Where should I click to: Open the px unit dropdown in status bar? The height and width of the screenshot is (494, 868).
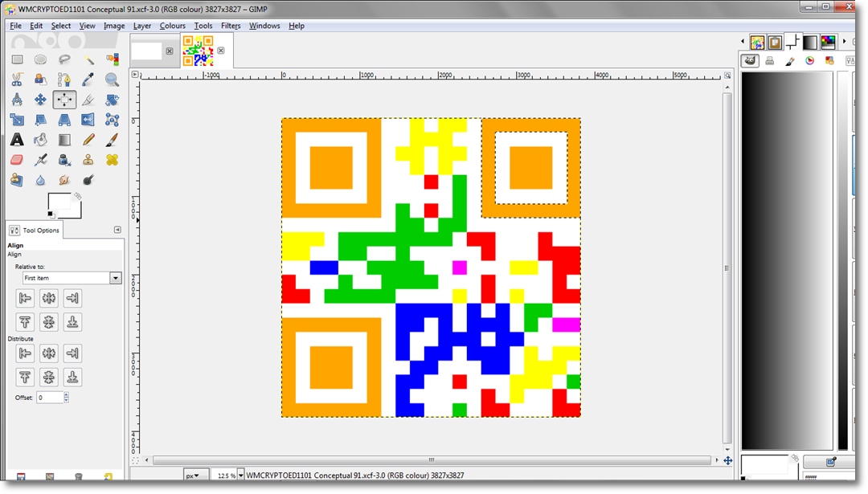pos(196,476)
